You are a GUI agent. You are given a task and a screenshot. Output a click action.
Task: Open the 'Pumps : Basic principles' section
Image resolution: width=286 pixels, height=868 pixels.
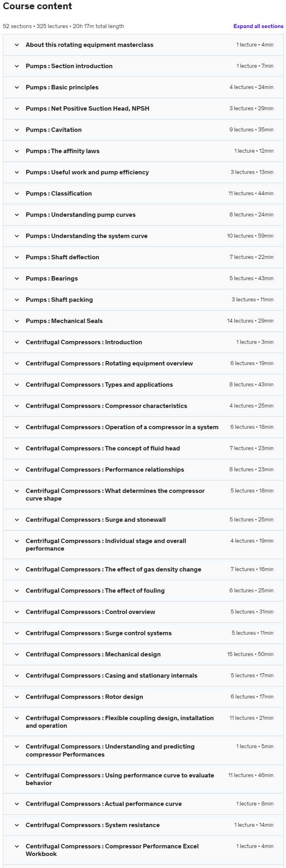pos(62,87)
